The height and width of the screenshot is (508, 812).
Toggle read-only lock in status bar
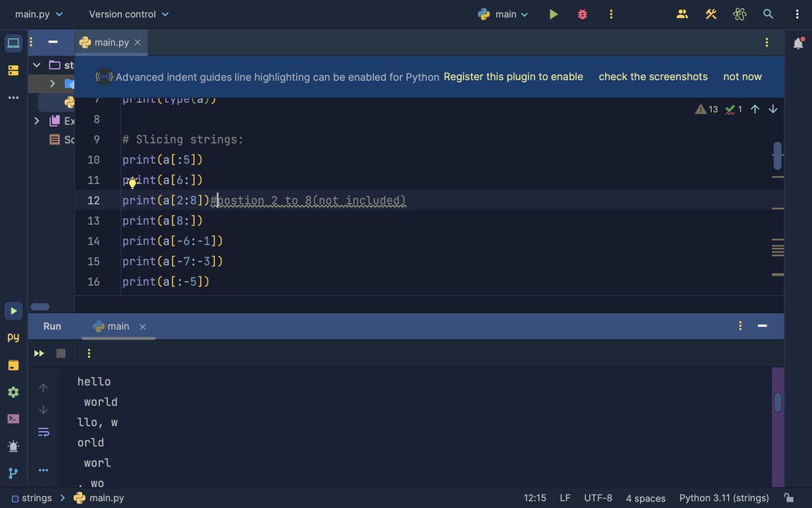click(x=789, y=498)
